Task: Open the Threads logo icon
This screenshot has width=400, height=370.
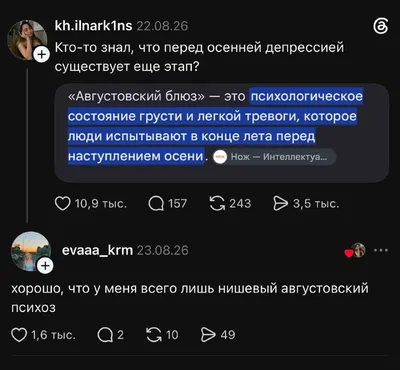Action: [381, 26]
